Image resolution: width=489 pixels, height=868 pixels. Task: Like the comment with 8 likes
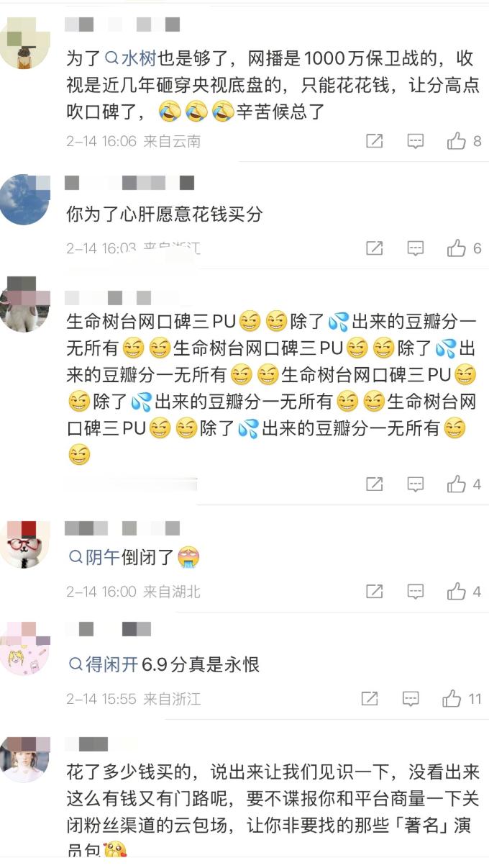pyautogui.click(x=464, y=141)
